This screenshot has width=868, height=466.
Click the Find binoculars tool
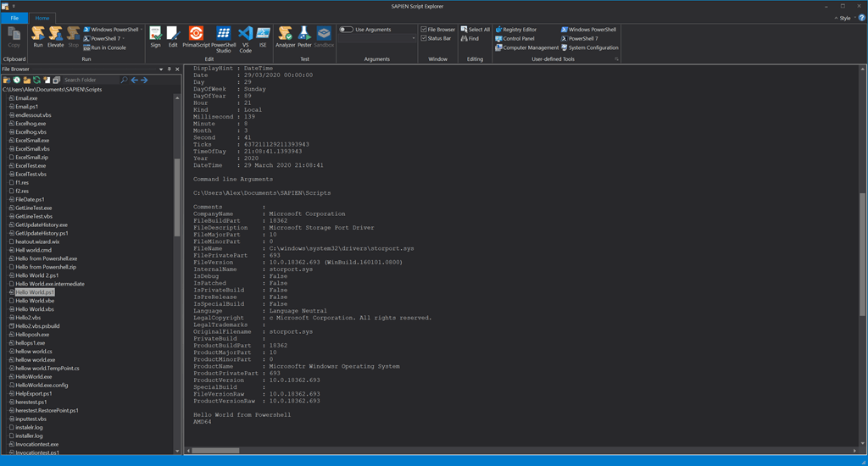tap(470, 39)
